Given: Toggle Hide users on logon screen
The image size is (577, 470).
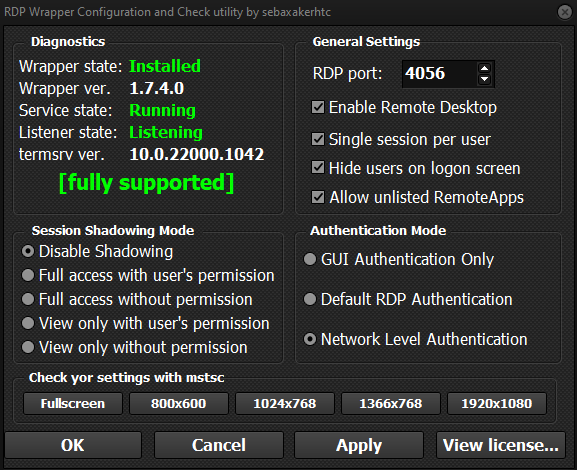Looking at the screenshot, I should 318,168.
